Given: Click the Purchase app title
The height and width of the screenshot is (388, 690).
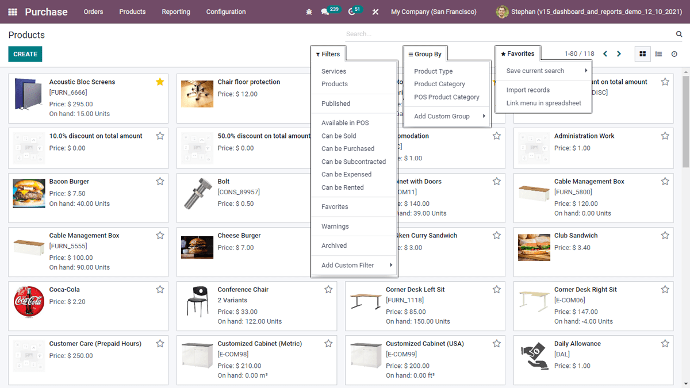Looking at the screenshot, I should point(46,12).
